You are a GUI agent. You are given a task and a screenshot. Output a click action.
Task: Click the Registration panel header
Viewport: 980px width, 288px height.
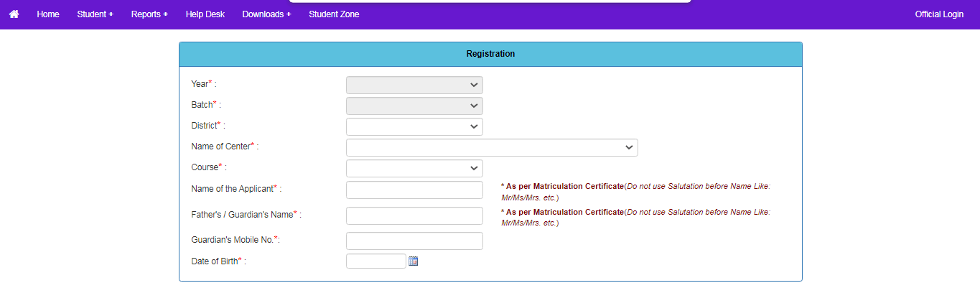tap(490, 54)
